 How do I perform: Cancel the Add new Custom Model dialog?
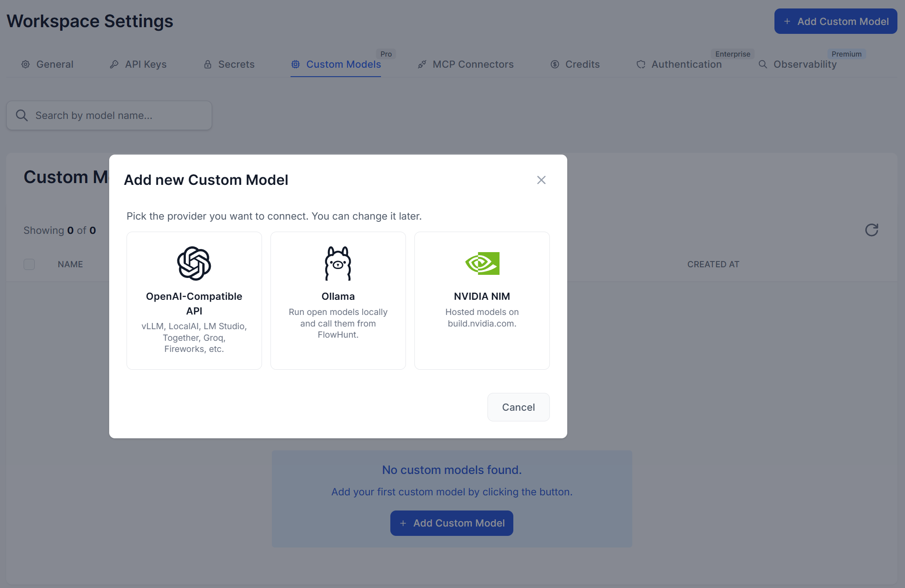[519, 407]
